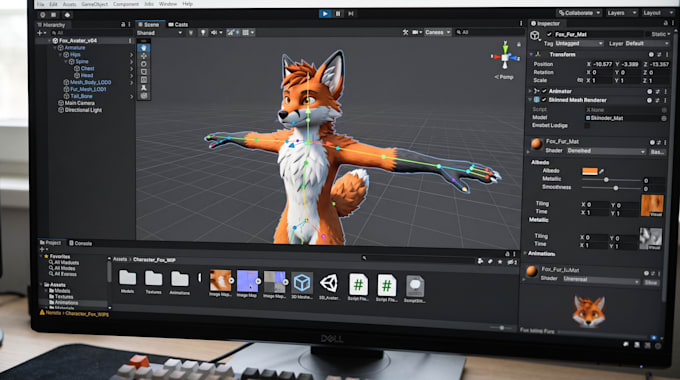
Task: Open the File menu
Action: coord(41,4)
